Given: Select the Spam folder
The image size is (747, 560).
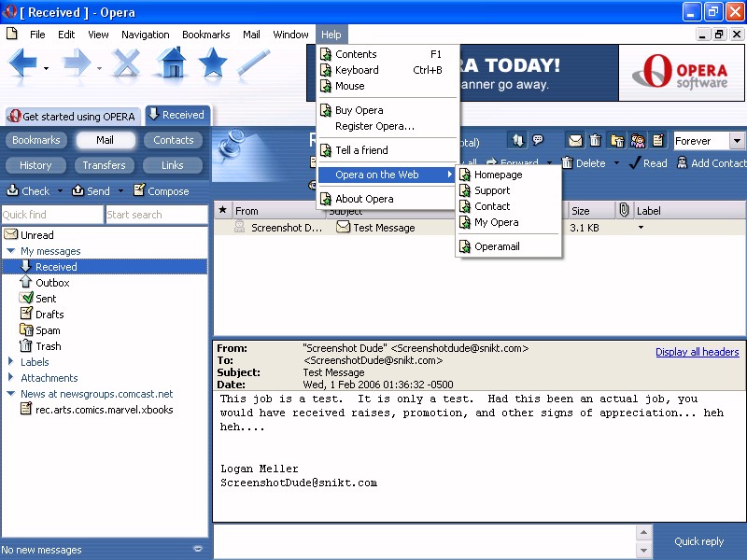Looking at the screenshot, I should click(x=48, y=330).
